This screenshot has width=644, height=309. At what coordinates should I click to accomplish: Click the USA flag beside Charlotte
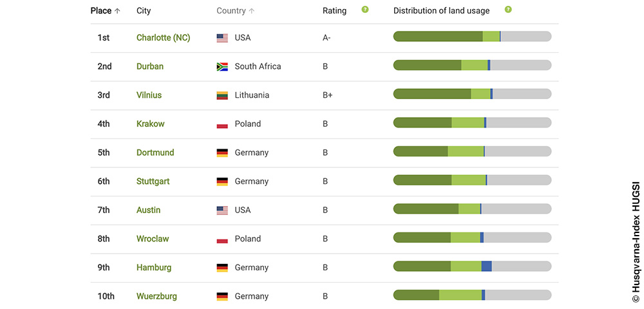[x=222, y=38]
